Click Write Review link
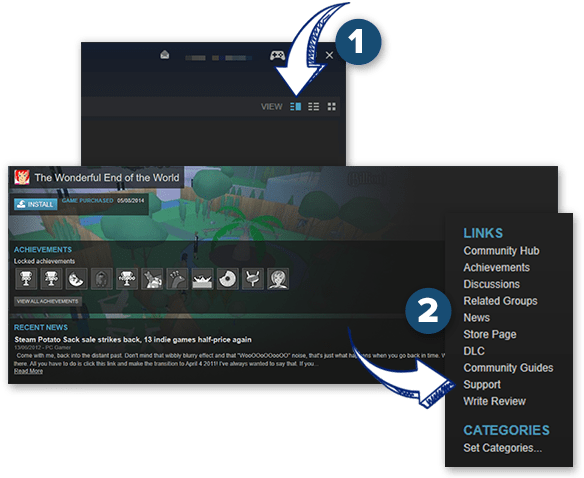This screenshot has height=478, width=584. [x=495, y=401]
